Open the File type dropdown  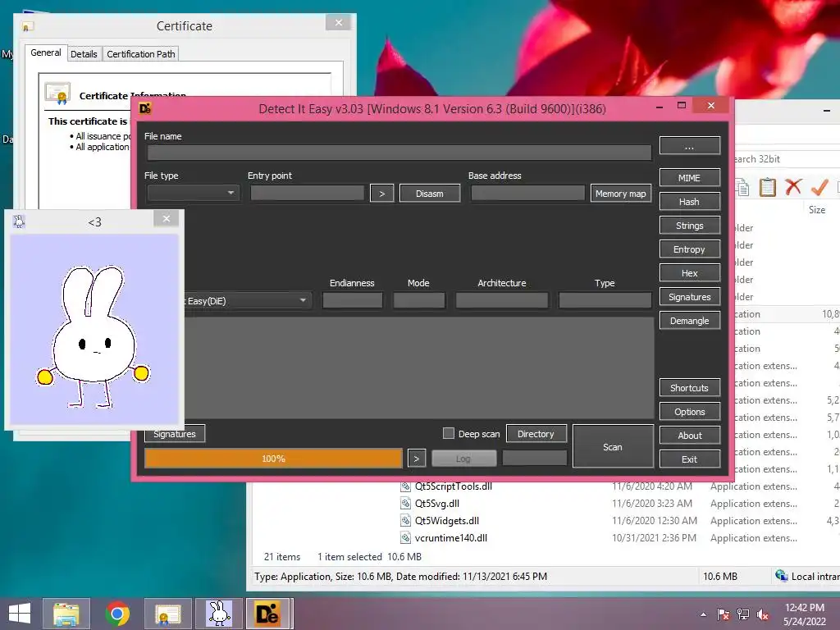(x=193, y=193)
